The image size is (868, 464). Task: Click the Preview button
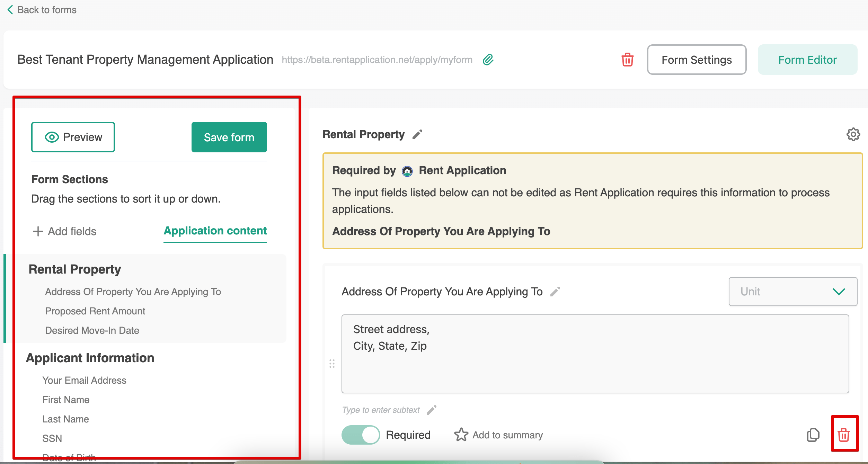[73, 137]
